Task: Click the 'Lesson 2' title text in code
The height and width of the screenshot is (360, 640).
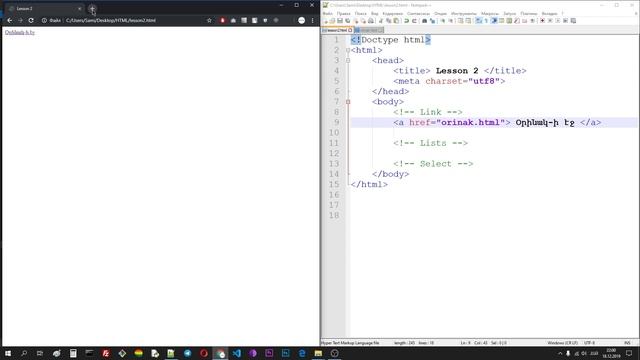Action: (x=457, y=71)
